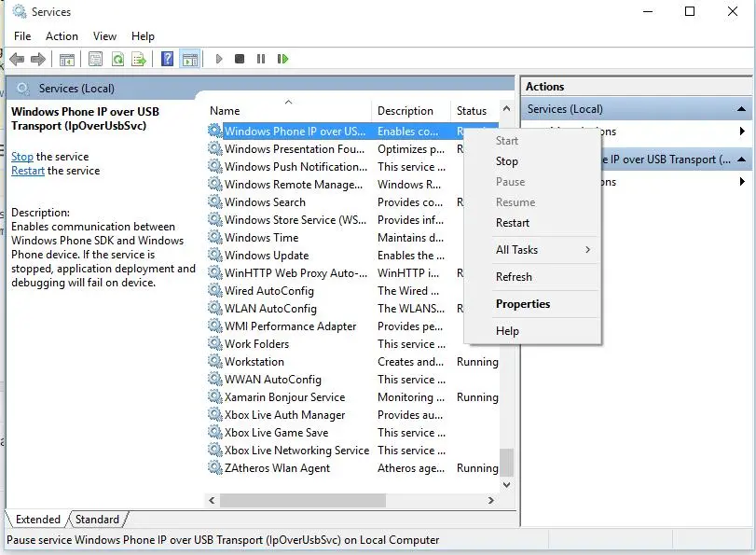Viewport: 756px width, 555px height.
Task: Click the Forward arrow toolbar icon
Action: coord(38,60)
